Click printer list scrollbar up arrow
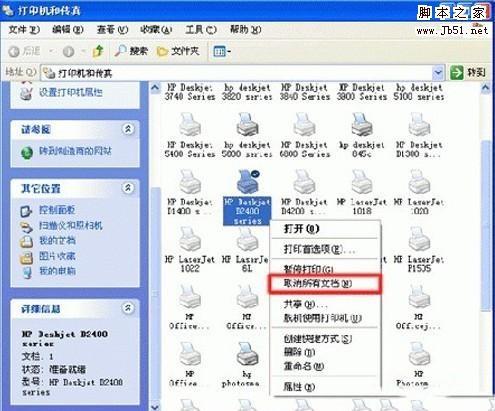This screenshot has height=411, width=495. [x=486, y=88]
